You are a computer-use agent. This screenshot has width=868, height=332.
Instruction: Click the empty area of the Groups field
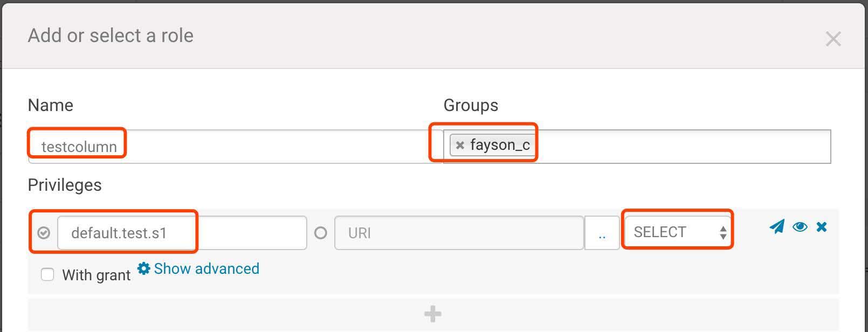(679, 146)
